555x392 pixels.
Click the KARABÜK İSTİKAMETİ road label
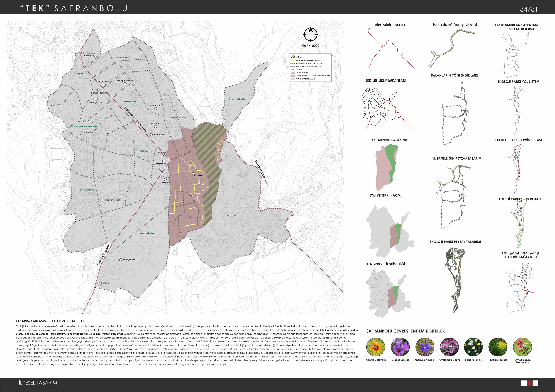103,255
